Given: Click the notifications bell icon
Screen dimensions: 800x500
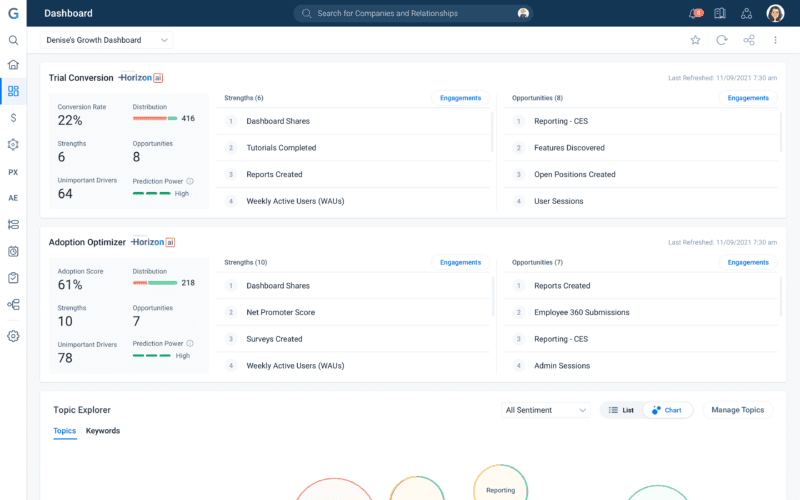Looking at the screenshot, I should [695, 14].
